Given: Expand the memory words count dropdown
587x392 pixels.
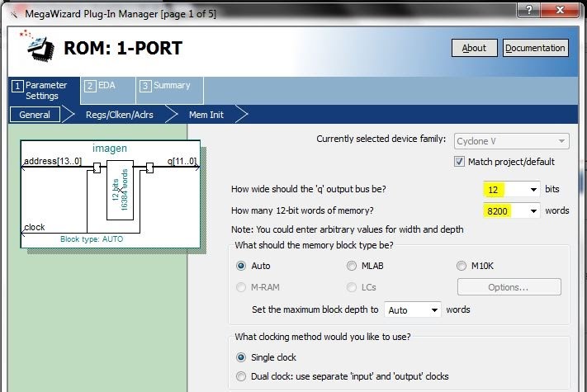Looking at the screenshot, I should 533,211.
